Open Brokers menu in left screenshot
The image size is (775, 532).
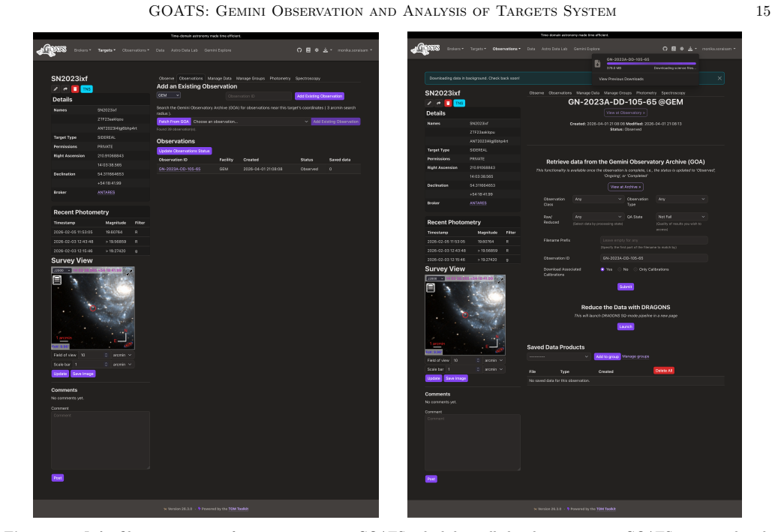click(x=82, y=50)
